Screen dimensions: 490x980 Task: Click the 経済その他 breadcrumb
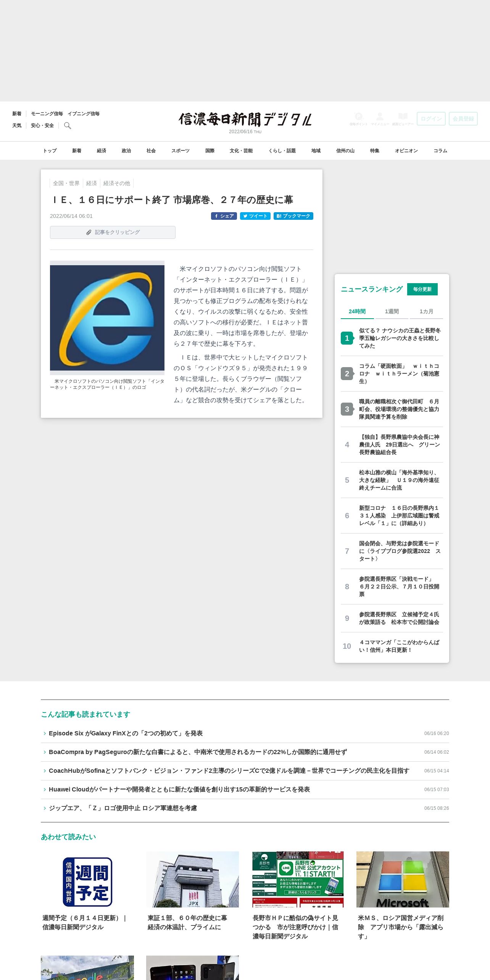(117, 183)
